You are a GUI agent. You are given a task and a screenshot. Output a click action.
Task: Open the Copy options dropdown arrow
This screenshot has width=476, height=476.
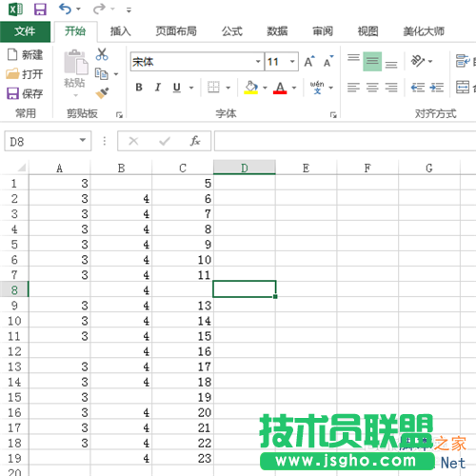pyautogui.click(x=116, y=74)
